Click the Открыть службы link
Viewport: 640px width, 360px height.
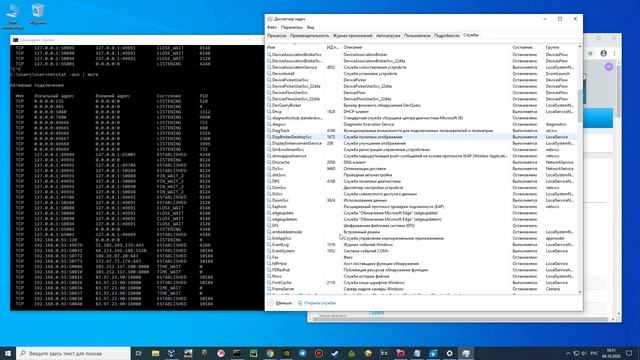[x=316, y=303]
